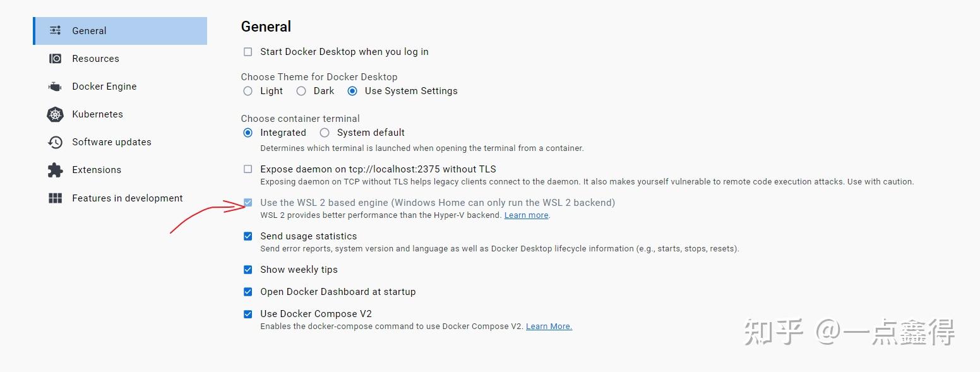980x372 pixels.
Task: Click the Resources sidebar icon
Action: pos(56,58)
